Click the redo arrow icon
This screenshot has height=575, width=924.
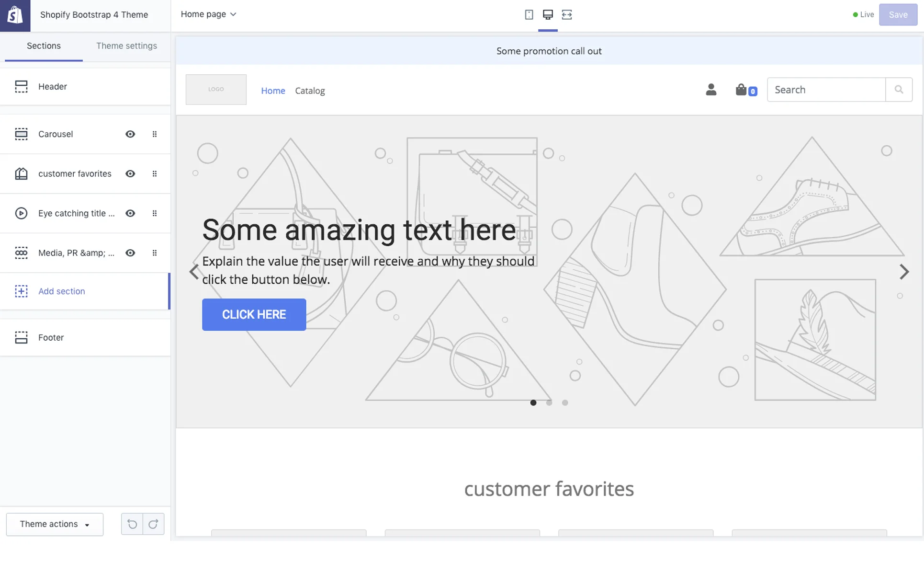(x=153, y=524)
